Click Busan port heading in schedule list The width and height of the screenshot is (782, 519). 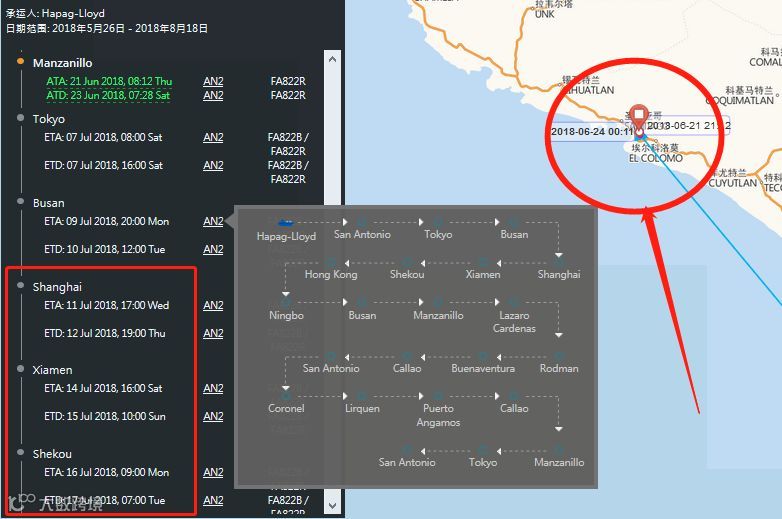coord(48,203)
